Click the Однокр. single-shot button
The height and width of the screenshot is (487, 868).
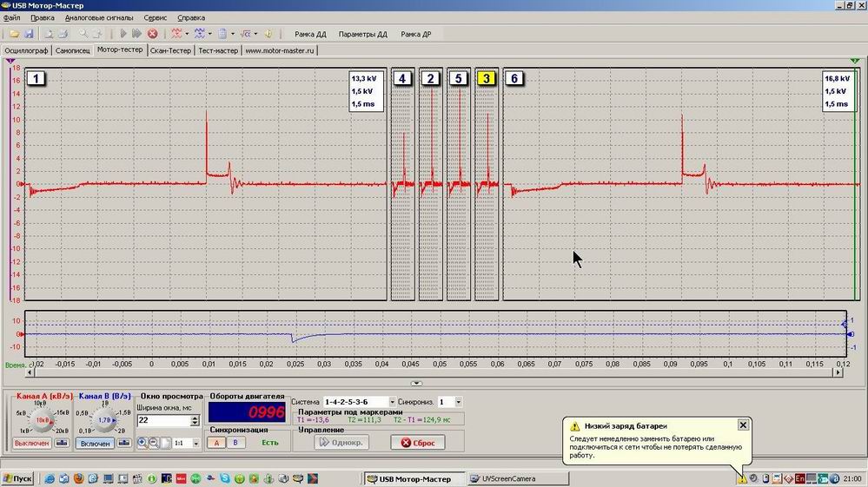point(341,442)
